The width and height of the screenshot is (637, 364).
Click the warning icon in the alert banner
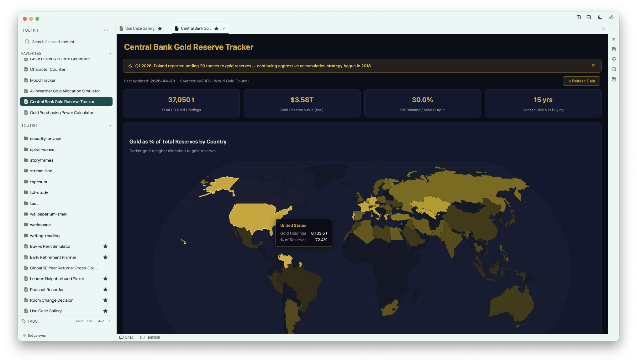tap(130, 66)
